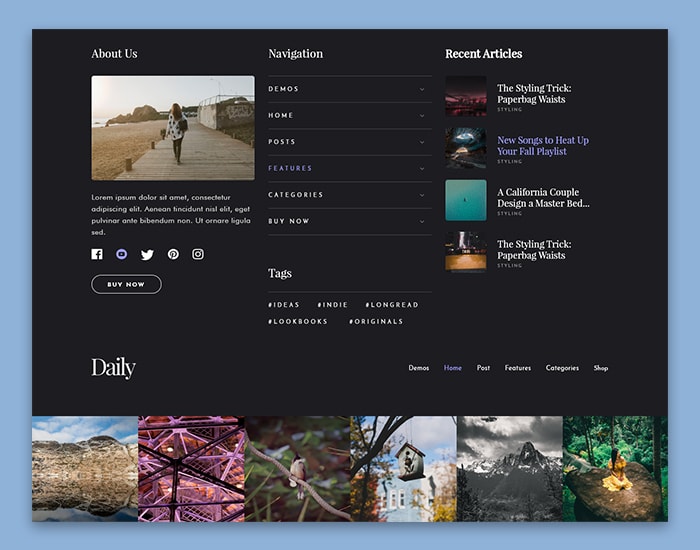
Task: Select BUY NOW in the Navigation list
Action: tap(289, 221)
